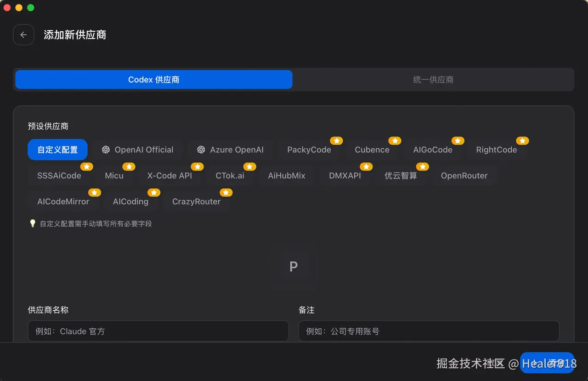The width and height of the screenshot is (588, 381).
Task: Click the star badge on PackyCode
Action: (x=337, y=141)
